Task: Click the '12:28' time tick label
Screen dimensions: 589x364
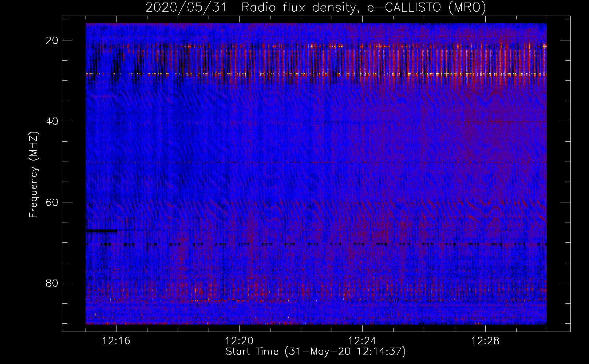Action: [486, 341]
